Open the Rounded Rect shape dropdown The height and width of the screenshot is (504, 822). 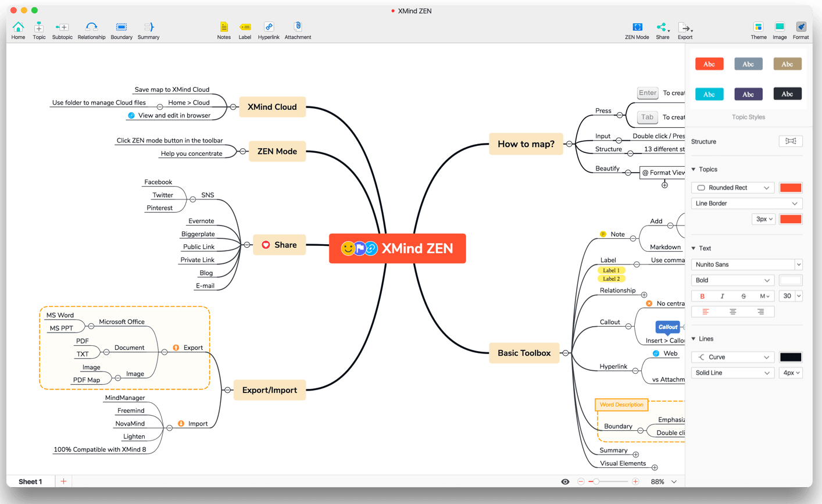732,188
